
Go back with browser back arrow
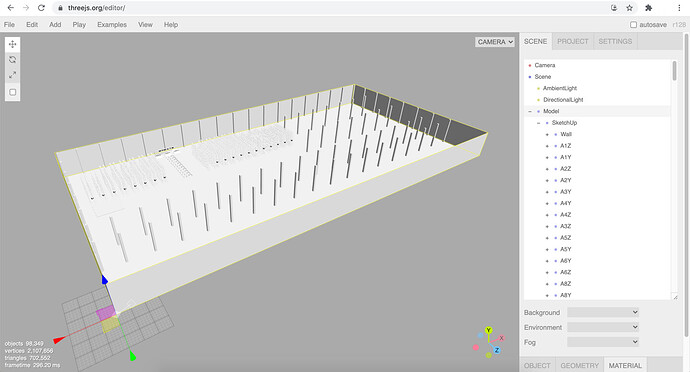[x=11, y=8]
